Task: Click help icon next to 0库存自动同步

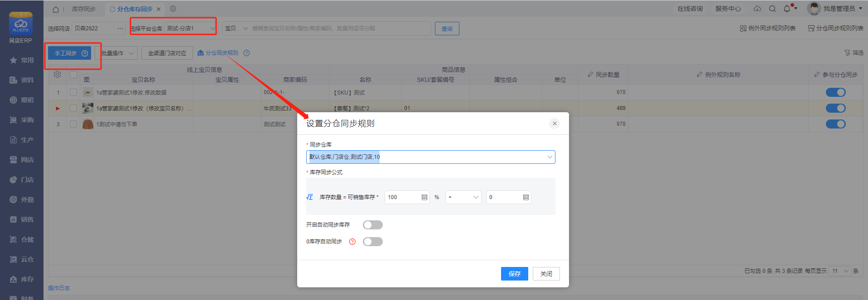Action: point(352,242)
